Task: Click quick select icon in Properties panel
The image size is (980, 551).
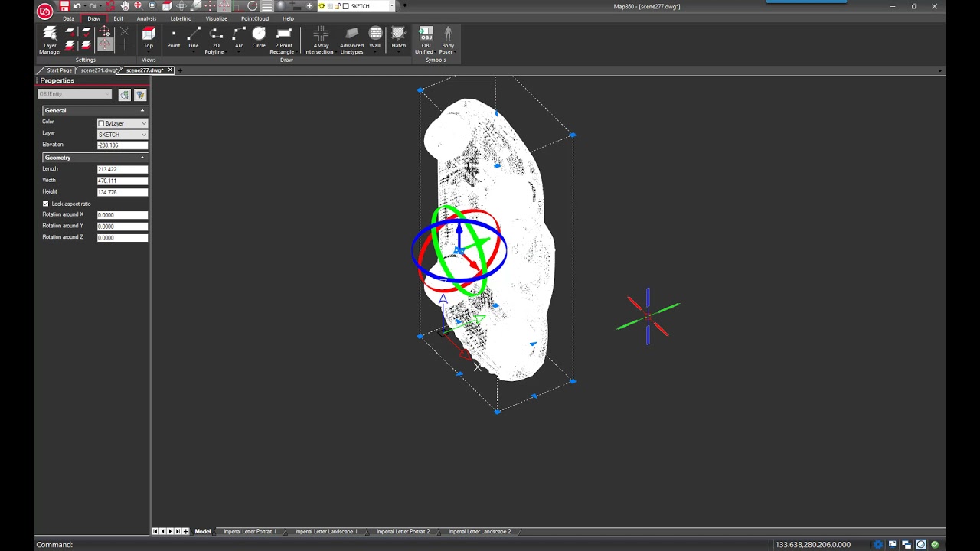Action: point(124,94)
